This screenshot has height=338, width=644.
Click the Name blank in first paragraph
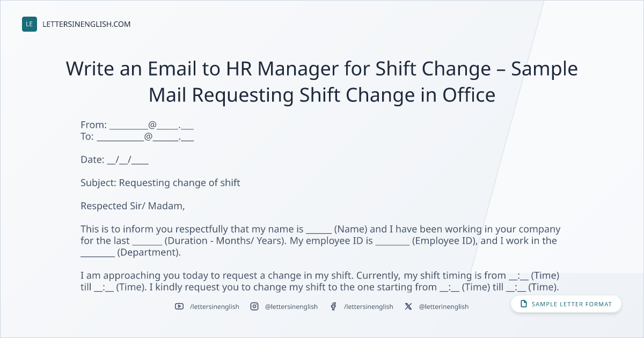[x=319, y=230]
